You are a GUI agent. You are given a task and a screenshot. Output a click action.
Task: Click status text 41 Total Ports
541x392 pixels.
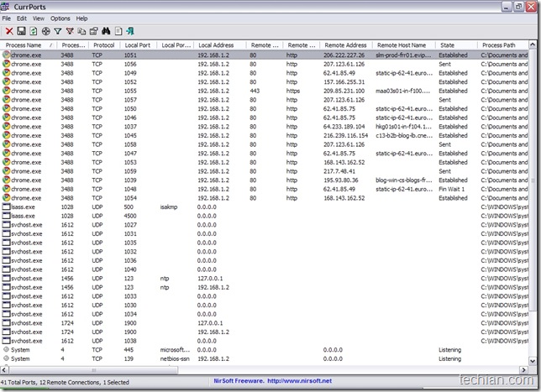click(x=18, y=382)
